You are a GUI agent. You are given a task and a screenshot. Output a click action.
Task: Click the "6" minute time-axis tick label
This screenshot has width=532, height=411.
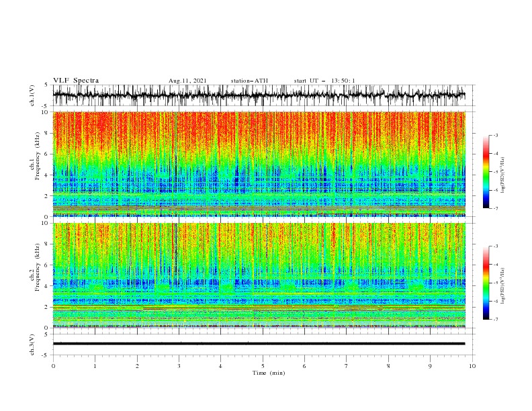pyautogui.click(x=304, y=366)
